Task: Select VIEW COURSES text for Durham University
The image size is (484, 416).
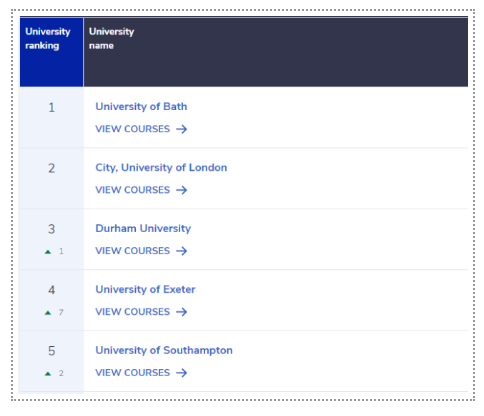Action: click(x=133, y=251)
